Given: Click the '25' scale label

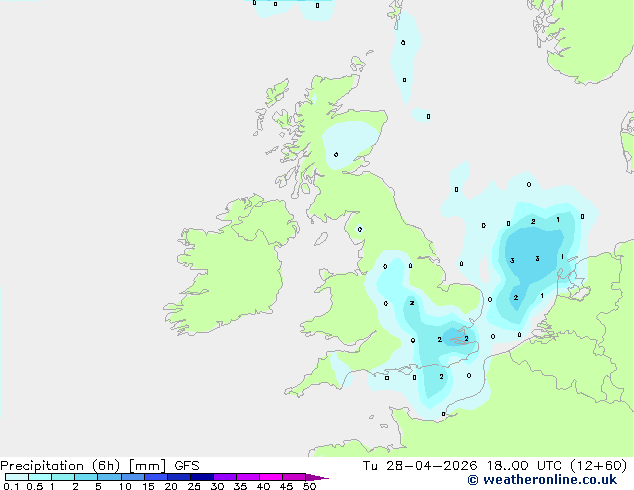Looking at the screenshot, I should 194,486.
